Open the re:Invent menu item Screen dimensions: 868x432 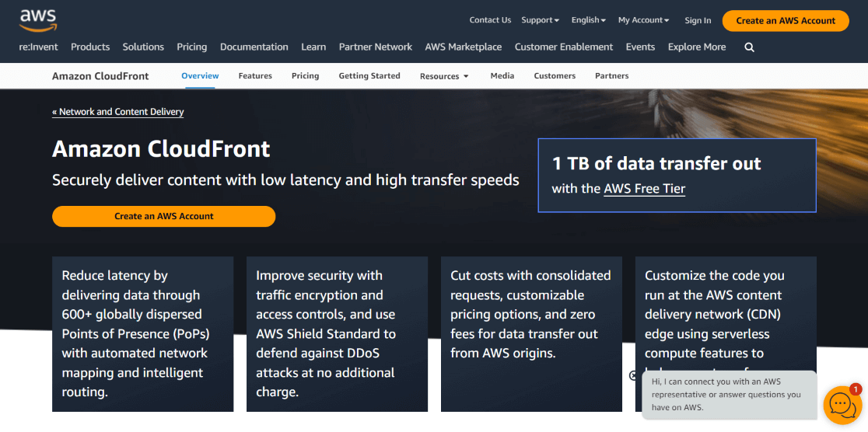pos(38,47)
